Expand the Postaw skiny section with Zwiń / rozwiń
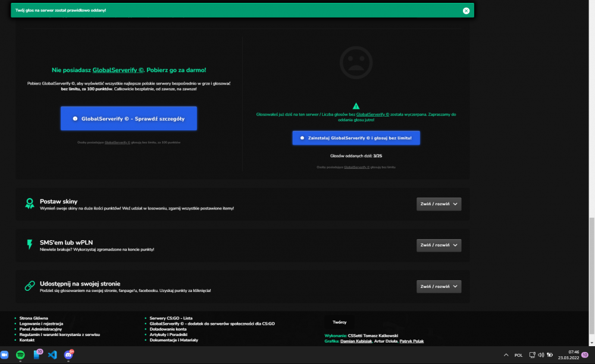The width and height of the screenshot is (595, 364). 439,204
